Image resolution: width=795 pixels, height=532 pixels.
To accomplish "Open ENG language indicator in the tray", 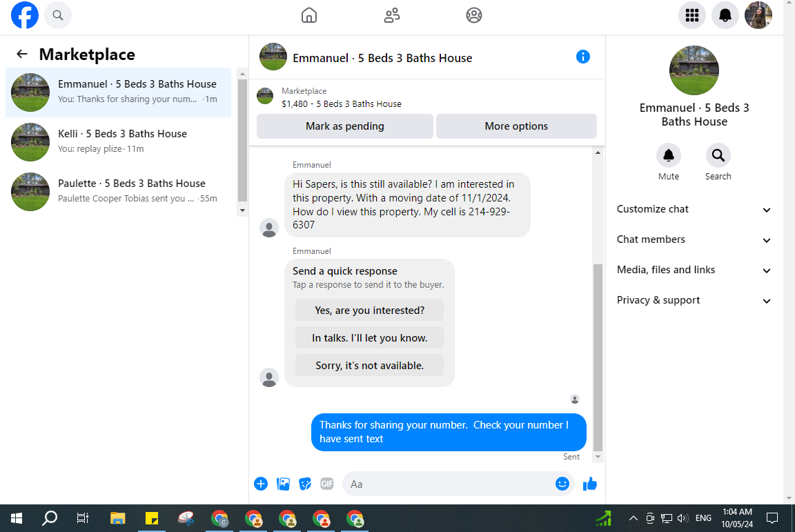I will tap(703, 518).
